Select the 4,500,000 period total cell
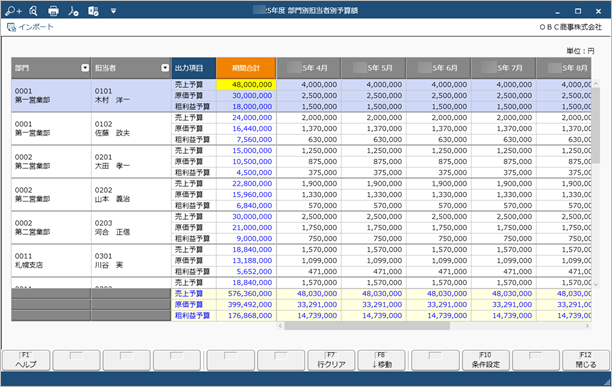The image size is (612, 387). click(x=246, y=172)
